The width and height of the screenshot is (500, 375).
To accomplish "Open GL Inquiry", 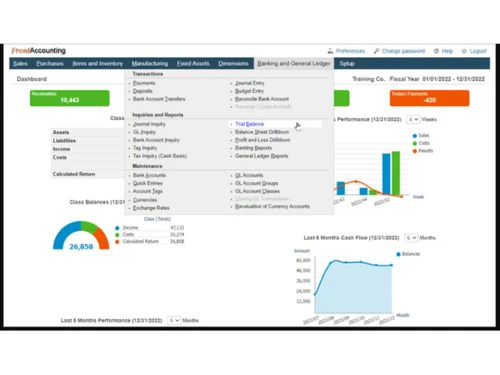I will coord(144,132).
